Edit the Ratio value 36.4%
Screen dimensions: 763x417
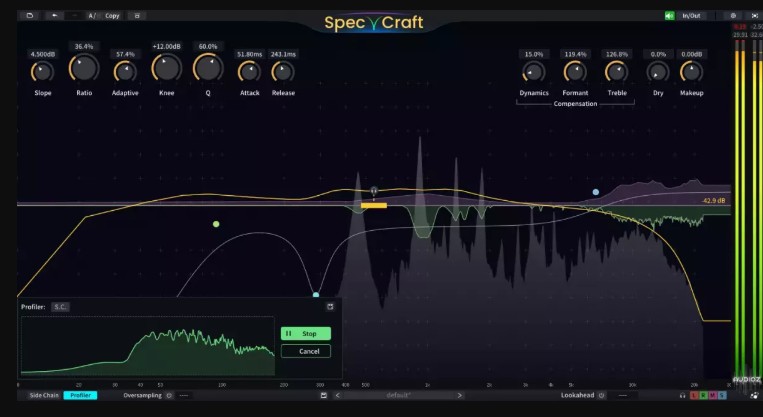click(84, 46)
